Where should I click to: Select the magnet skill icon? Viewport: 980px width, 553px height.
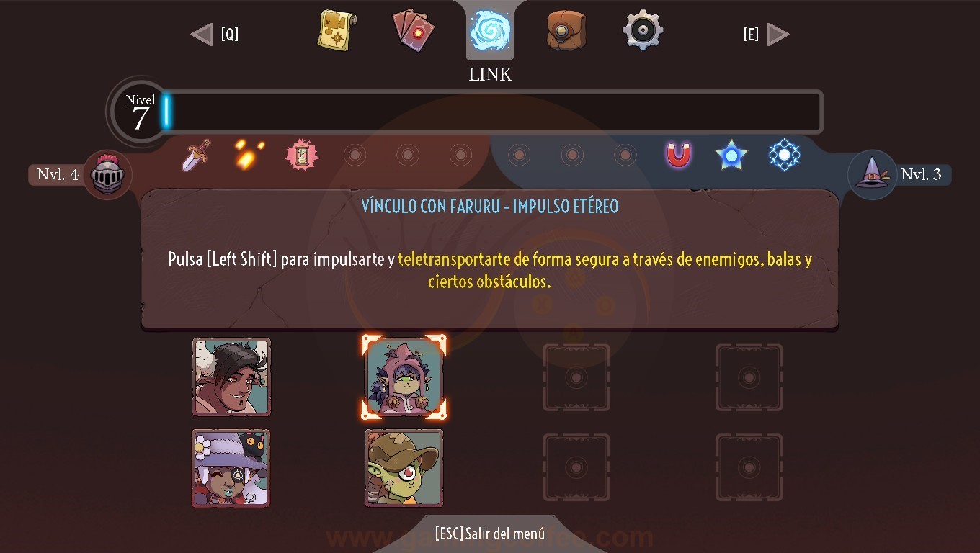tap(678, 155)
